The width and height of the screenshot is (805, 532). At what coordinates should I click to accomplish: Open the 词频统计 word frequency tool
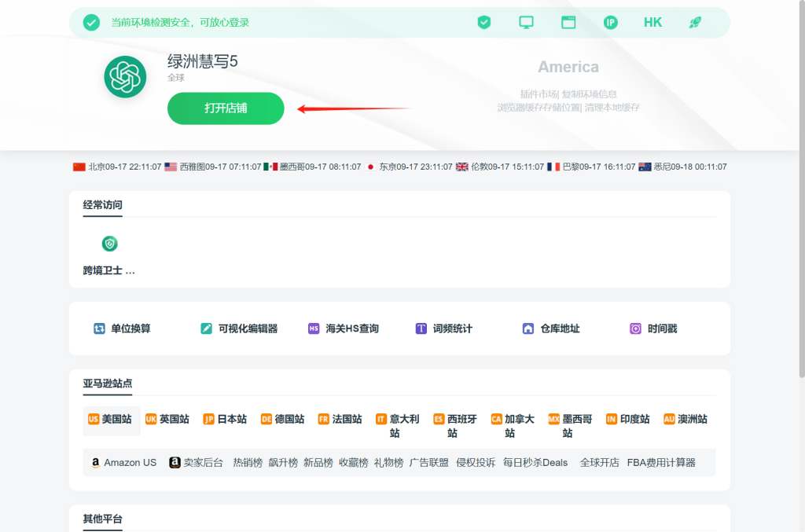(444, 328)
